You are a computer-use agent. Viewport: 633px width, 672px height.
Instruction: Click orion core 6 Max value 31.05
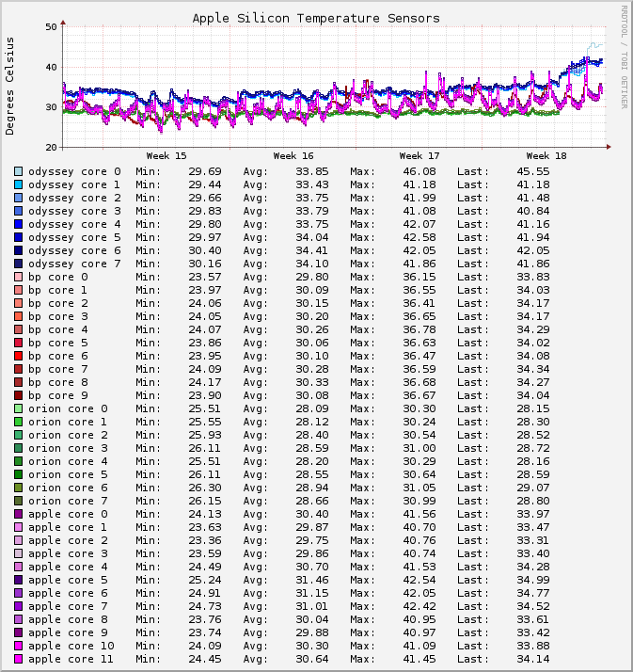coord(419,488)
